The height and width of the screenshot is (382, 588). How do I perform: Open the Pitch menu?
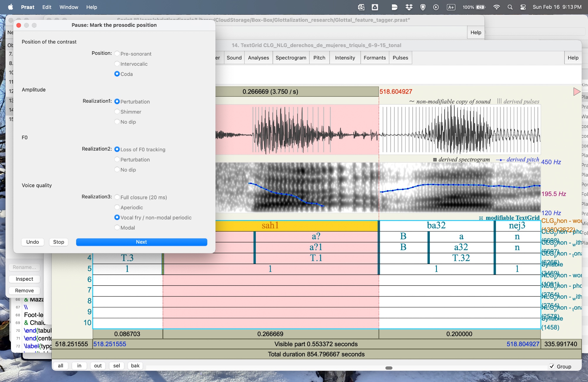click(x=319, y=58)
